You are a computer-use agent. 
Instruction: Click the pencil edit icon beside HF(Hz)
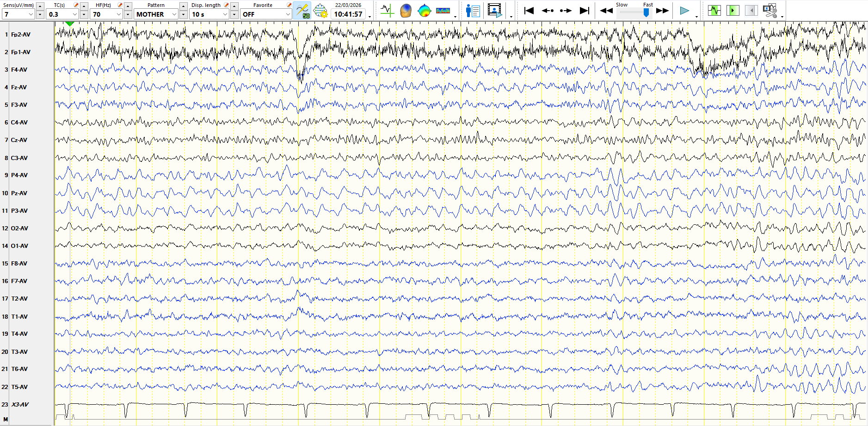tap(120, 5)
